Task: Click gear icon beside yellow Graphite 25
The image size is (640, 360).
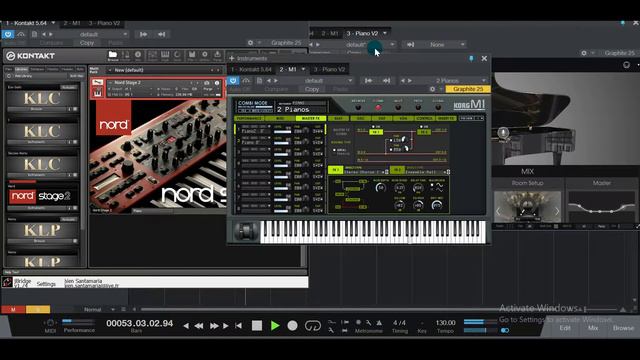Action: tap(433, 89)
